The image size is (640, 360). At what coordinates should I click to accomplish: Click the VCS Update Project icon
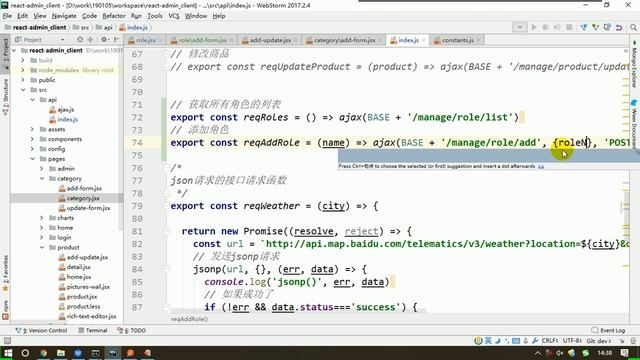(x=584, y=27)
